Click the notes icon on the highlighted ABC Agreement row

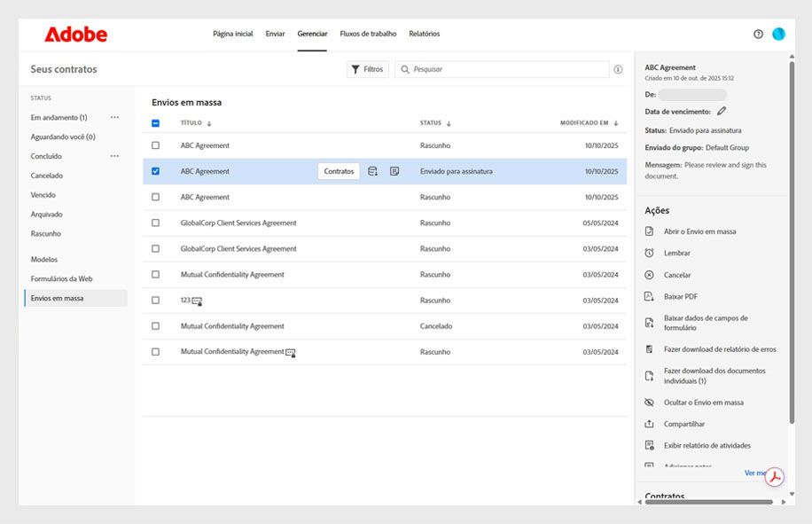click(x=396, y=171)
